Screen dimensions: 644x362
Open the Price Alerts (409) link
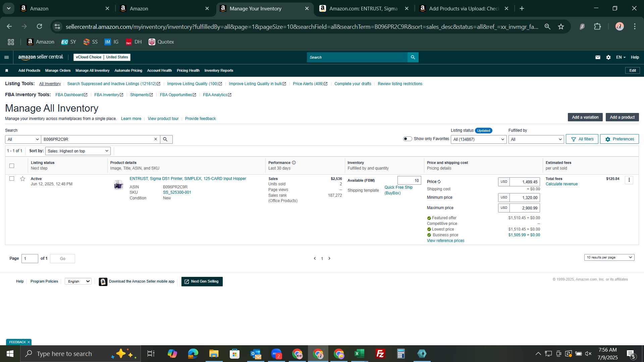(x=310, y=84)
